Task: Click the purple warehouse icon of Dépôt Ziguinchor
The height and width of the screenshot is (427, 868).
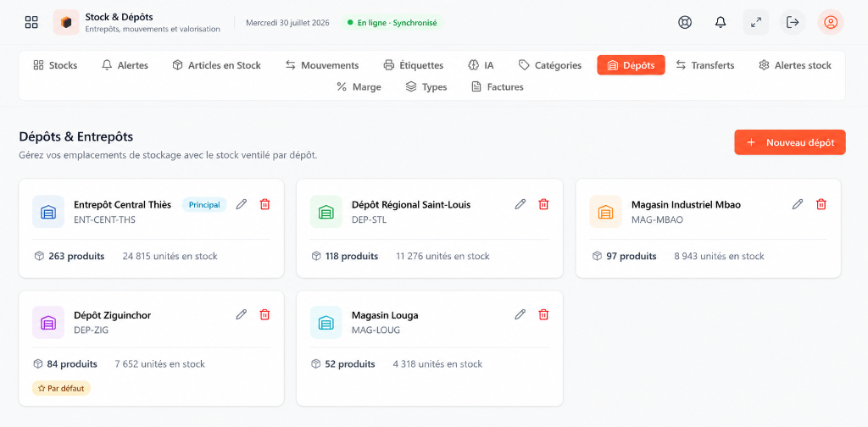Action: pos(48,322)
